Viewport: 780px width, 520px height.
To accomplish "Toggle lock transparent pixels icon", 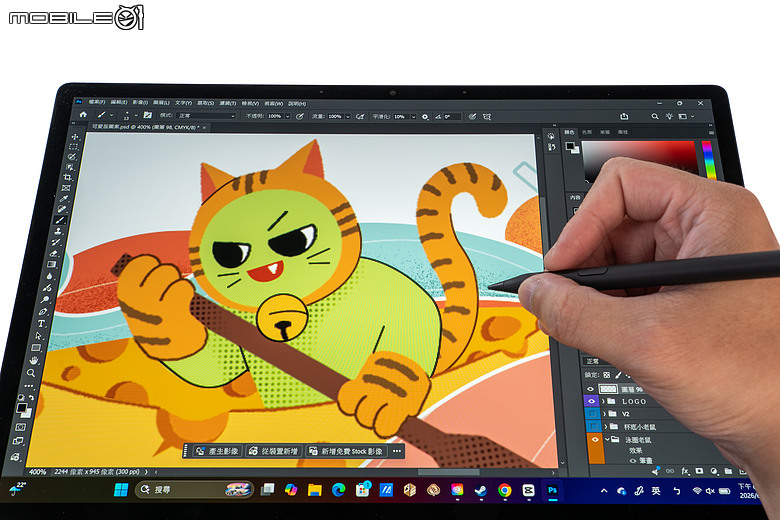I will pos(606,375).
